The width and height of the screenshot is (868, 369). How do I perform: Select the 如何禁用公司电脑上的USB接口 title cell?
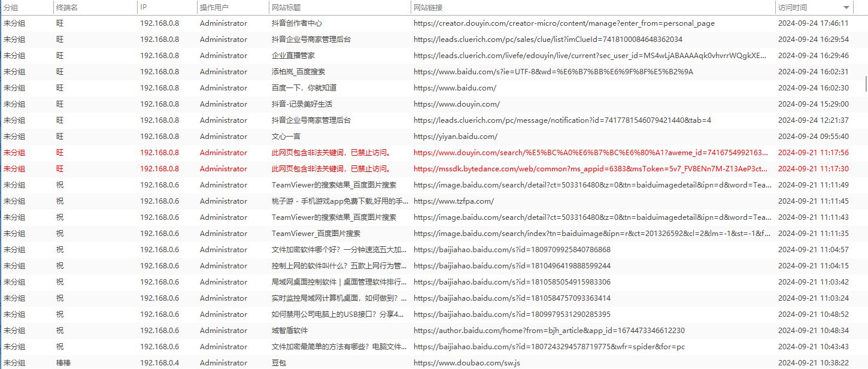coord(338,314)
